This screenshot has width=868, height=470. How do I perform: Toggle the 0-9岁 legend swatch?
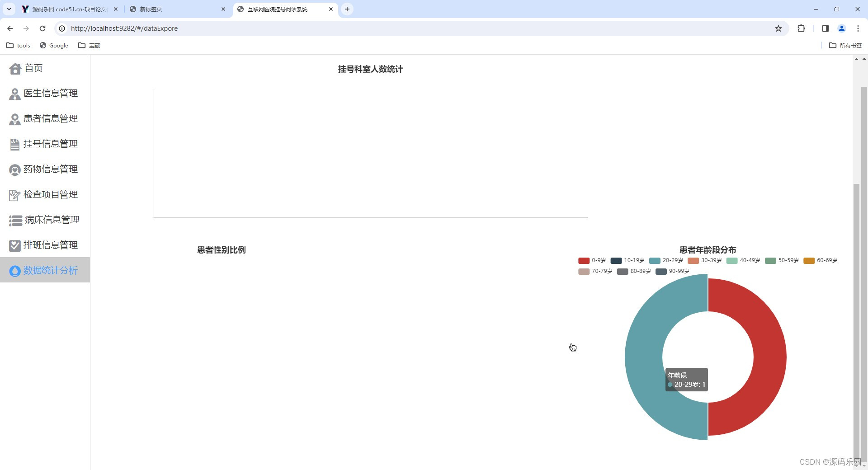click(584, 261)
